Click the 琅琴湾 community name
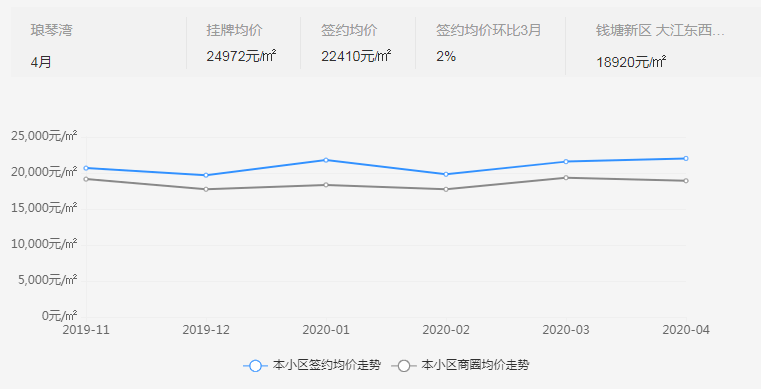Viewport: 761px width, 389px height. [x=51, y=30]
